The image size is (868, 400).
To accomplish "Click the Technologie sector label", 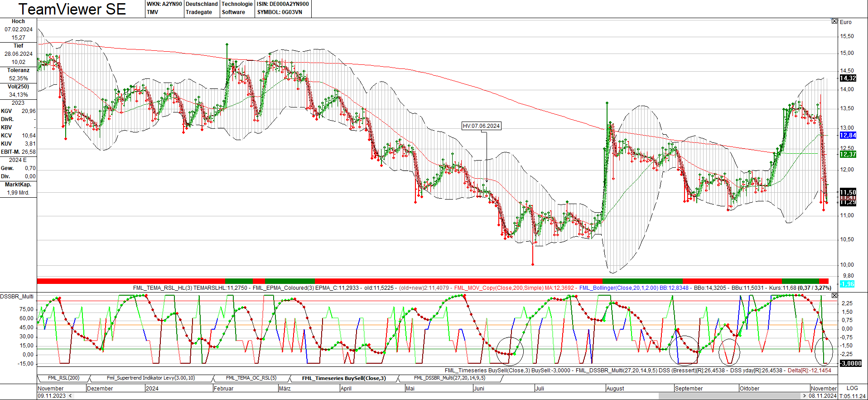I will 237,4.
